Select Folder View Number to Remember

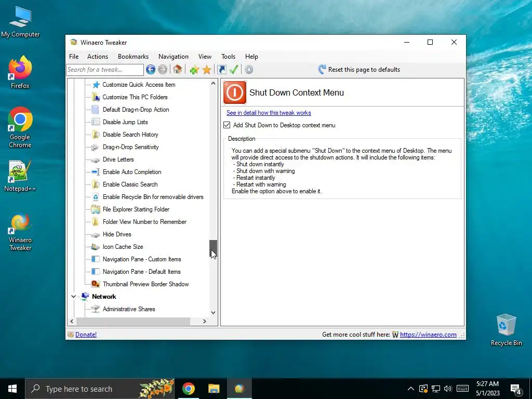click(x=144, y=222)
